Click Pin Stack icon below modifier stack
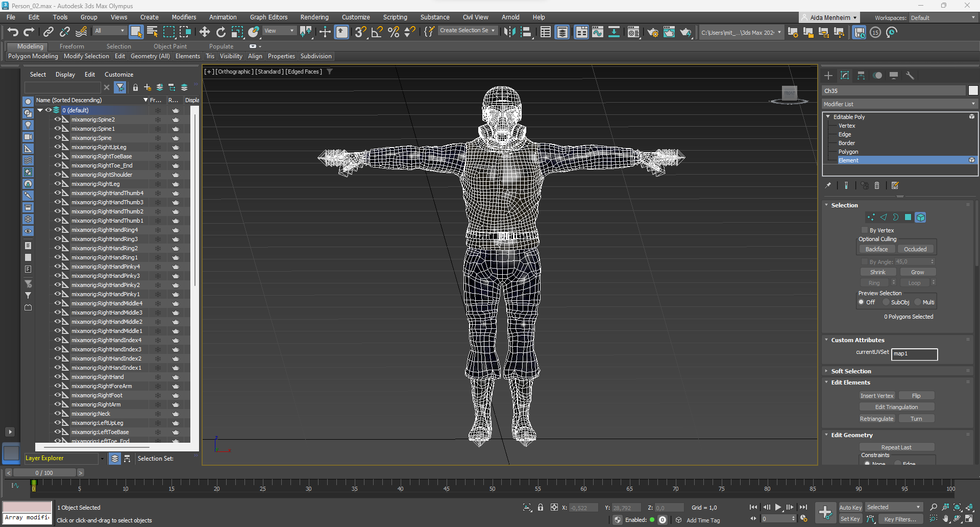The image size is (980, 527). [828, 186]
